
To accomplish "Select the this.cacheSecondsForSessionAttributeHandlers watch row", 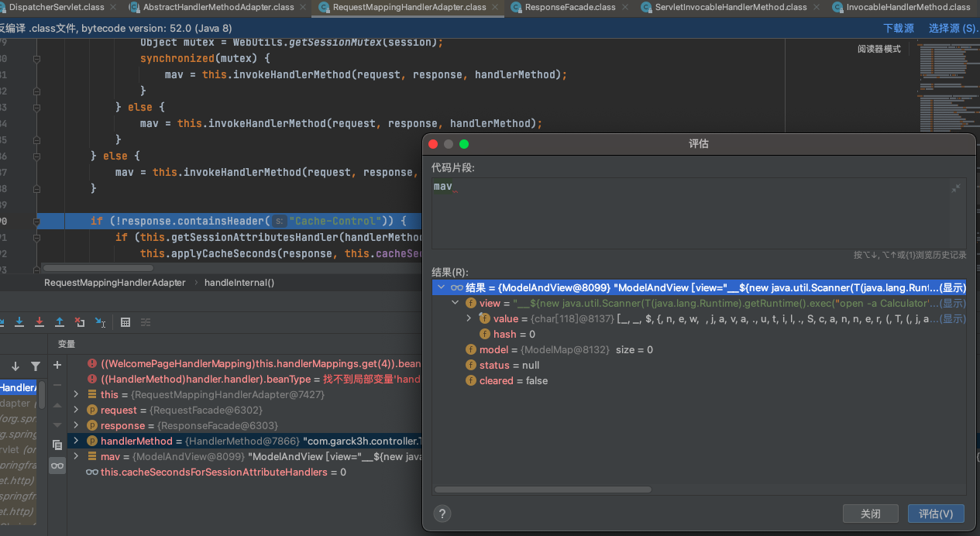I will click(245, 472).
